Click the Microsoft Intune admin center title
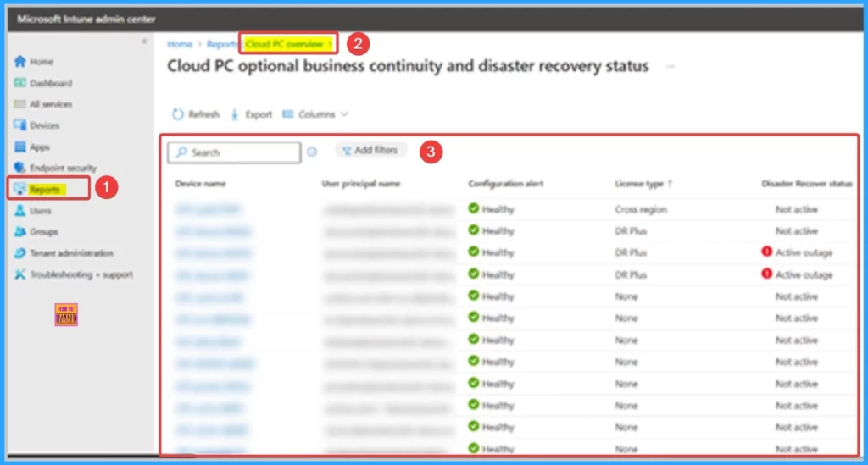Image resolution: width=868 pixels, height=465 pixels. click(86, 19)
